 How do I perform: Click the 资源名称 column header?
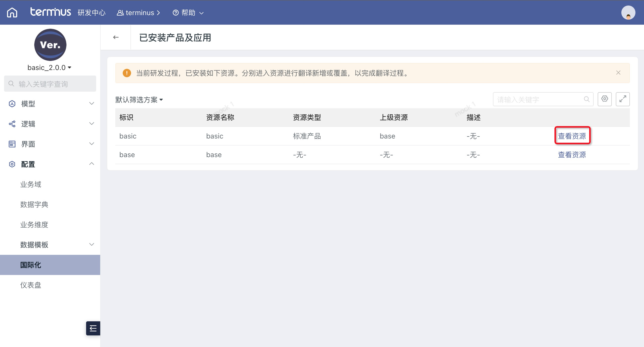click(x=220, y=117)
